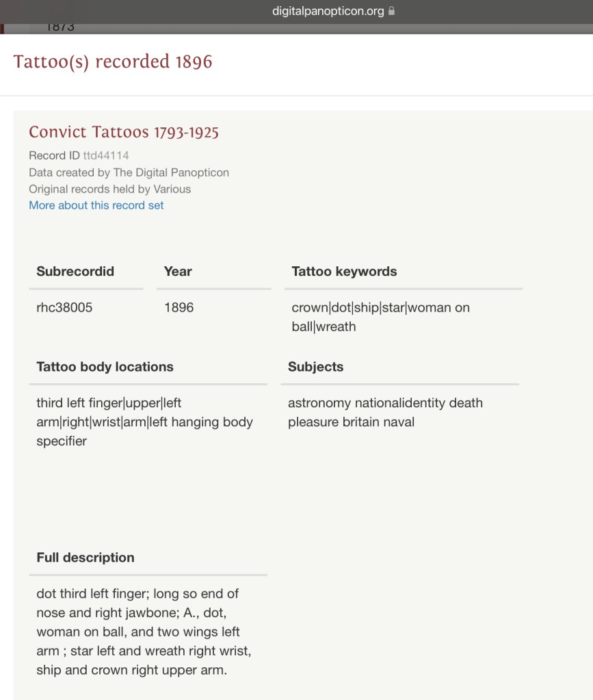This screenshot has width=593, height=700.
Task: Click the Subjects header
Action: (x=315, y=367)
